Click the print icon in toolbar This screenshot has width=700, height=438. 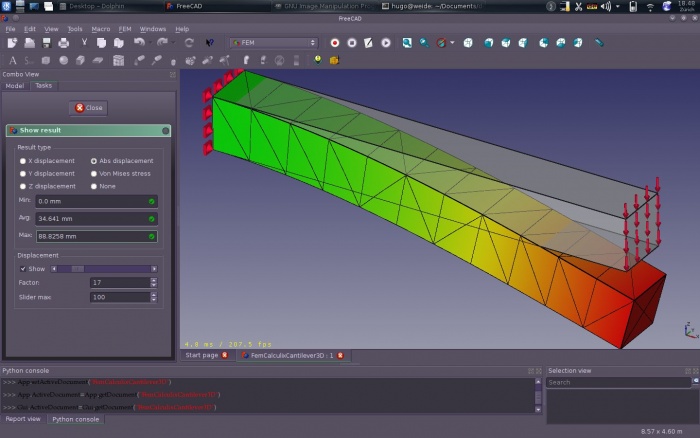[x=64, y=43]
